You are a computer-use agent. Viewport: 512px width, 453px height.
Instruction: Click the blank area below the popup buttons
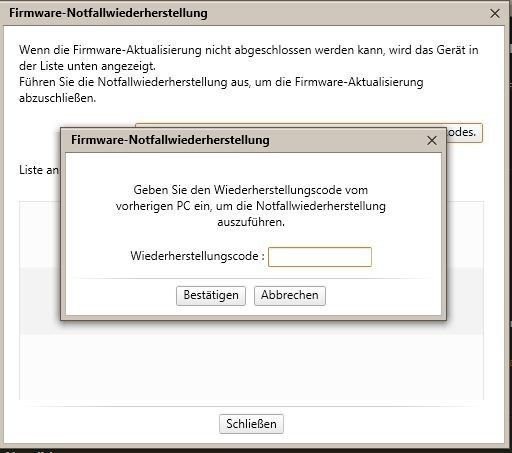[x=253, y=311]
